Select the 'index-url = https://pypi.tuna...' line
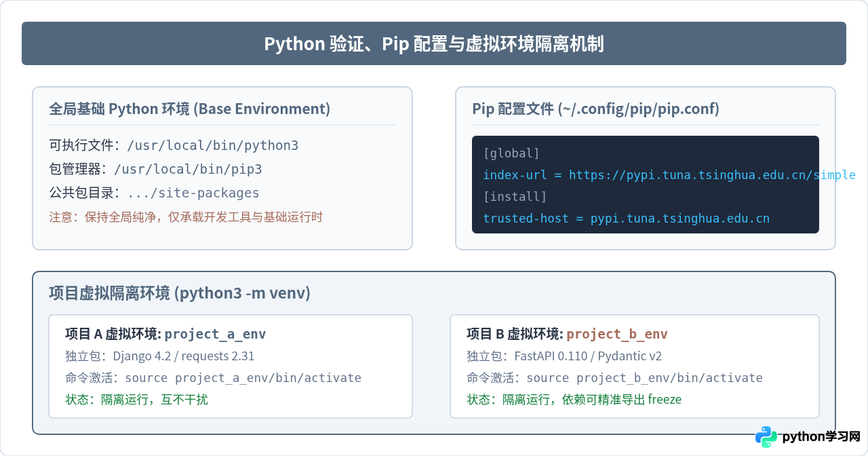 (669, 175)
